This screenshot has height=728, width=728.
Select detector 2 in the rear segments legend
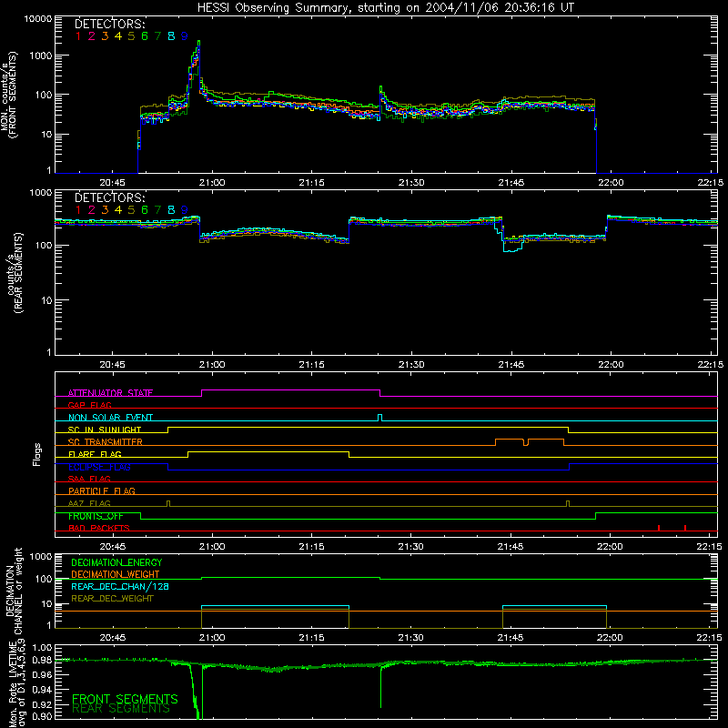tap(92, 210)
